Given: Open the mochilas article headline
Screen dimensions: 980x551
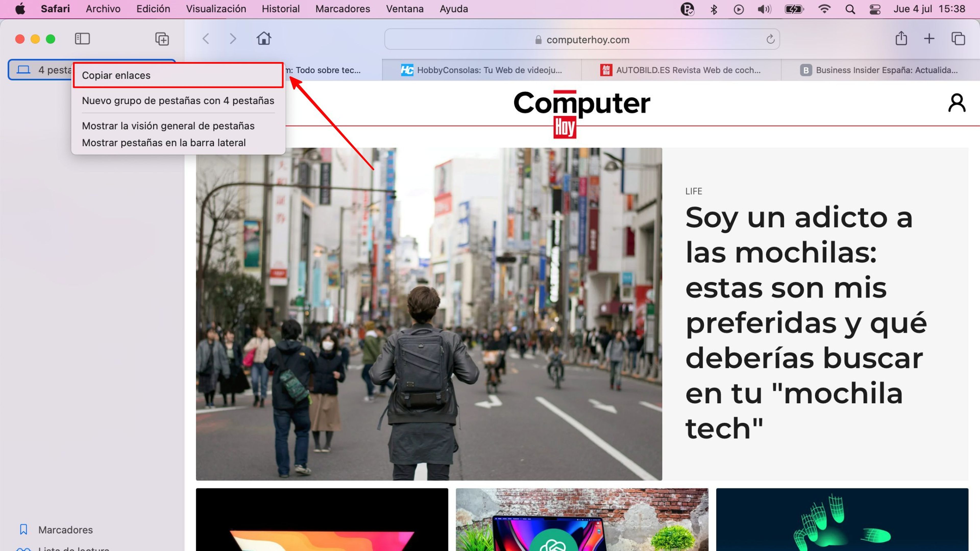Looking at the screenshot, I should [x=806, y=322].
